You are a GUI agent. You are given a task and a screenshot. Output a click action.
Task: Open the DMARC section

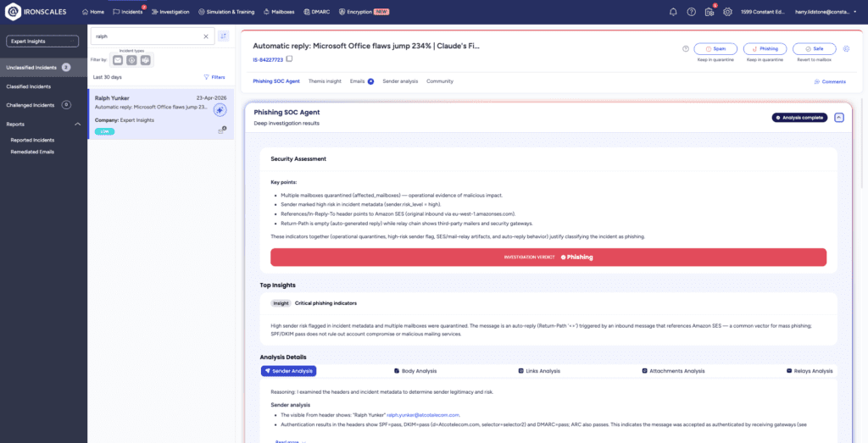(317, 12)
